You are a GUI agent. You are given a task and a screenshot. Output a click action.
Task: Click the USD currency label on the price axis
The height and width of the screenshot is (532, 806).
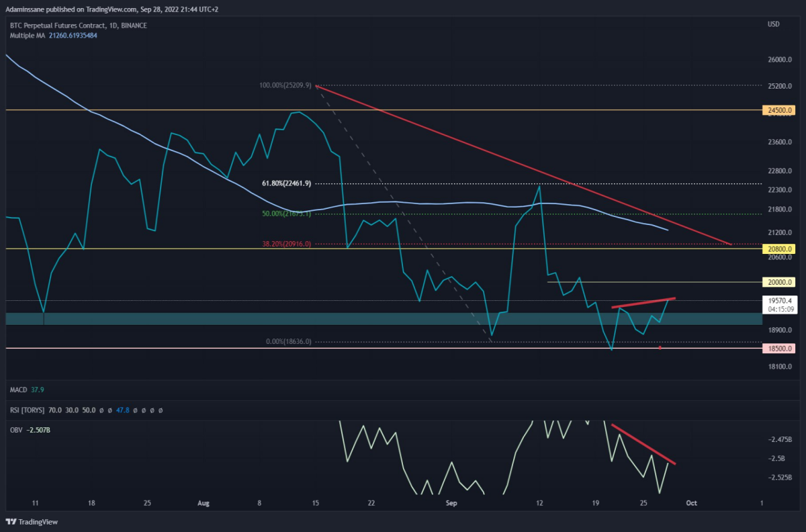tap(774, 25)
